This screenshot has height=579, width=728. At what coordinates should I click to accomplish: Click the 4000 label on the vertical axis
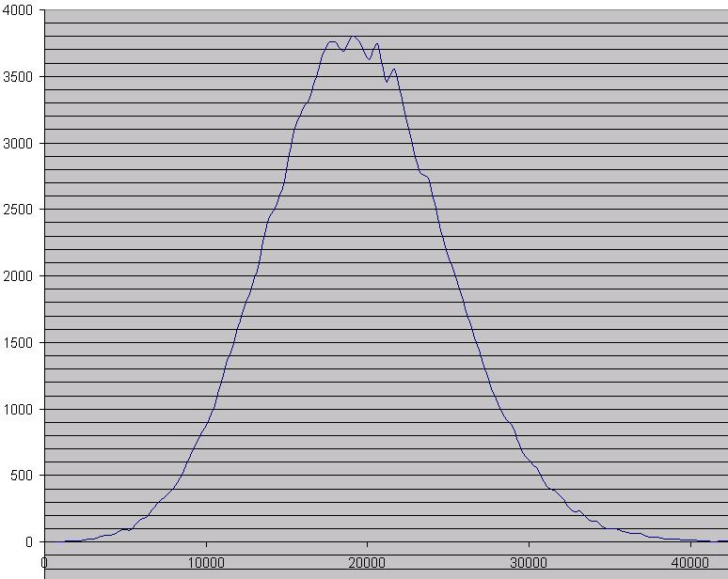[x=18, y=10]
